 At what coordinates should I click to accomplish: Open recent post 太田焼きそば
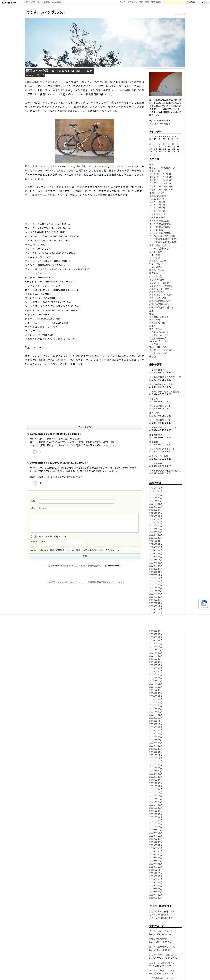tap(156, 434)
